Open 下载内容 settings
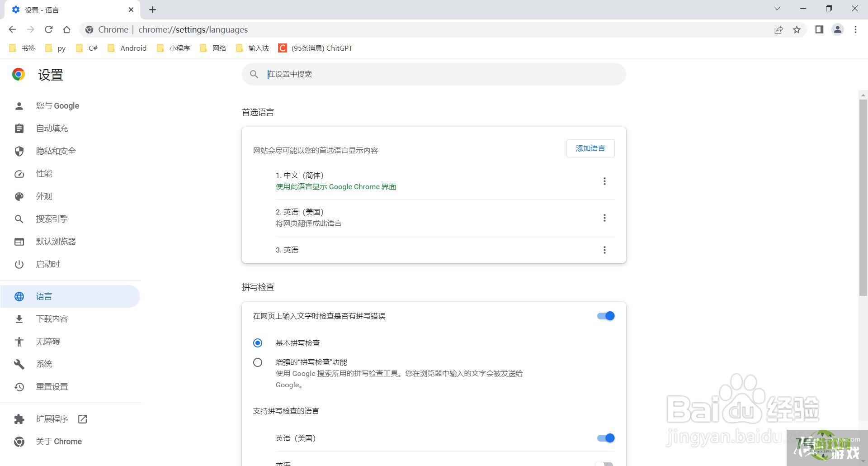This screenshot has height=466, width=868. click(x=71, y=319)
